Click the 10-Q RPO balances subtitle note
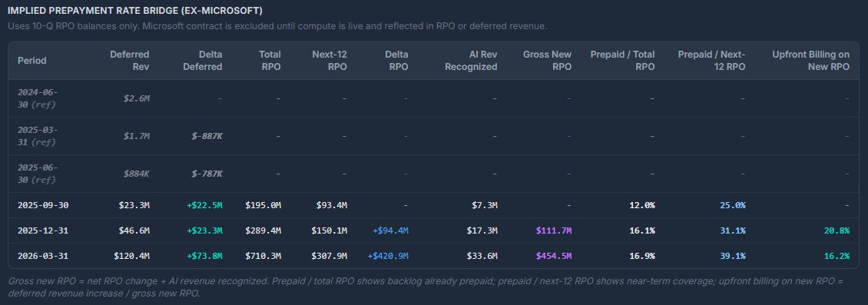This screenshot has width=868, height=305. pos(277,26)
